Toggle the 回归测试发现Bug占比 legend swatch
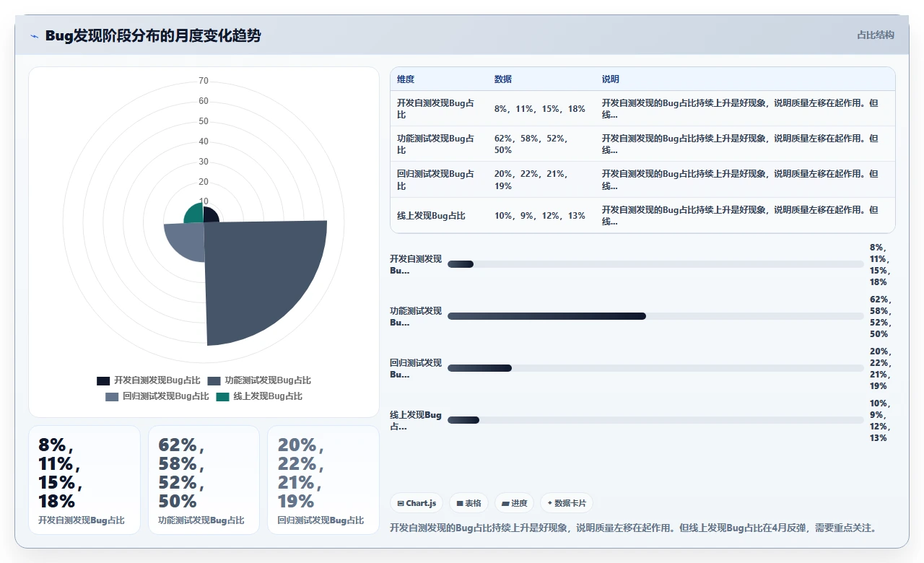 (x=112, y=396)
